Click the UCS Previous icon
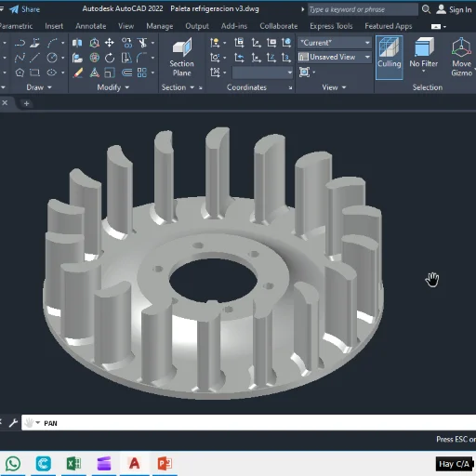The width and height of the screenshot is (476, 476). [239, 58]
